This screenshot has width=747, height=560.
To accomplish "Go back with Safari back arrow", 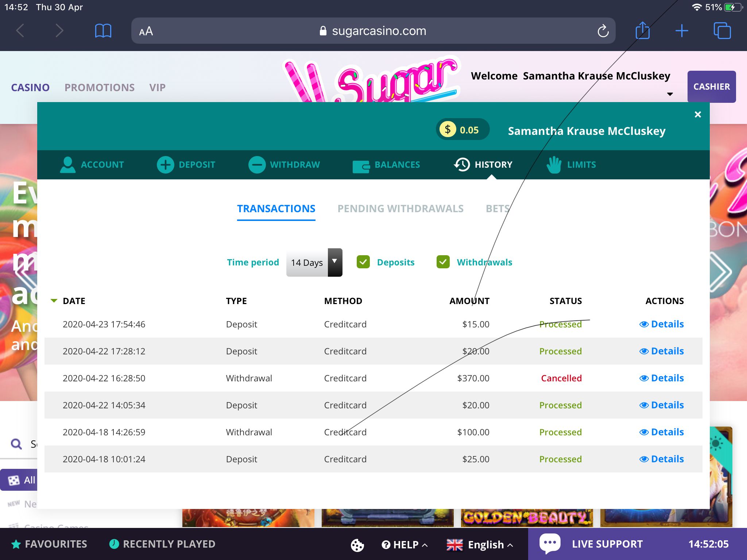I will [x=20, y=31].
